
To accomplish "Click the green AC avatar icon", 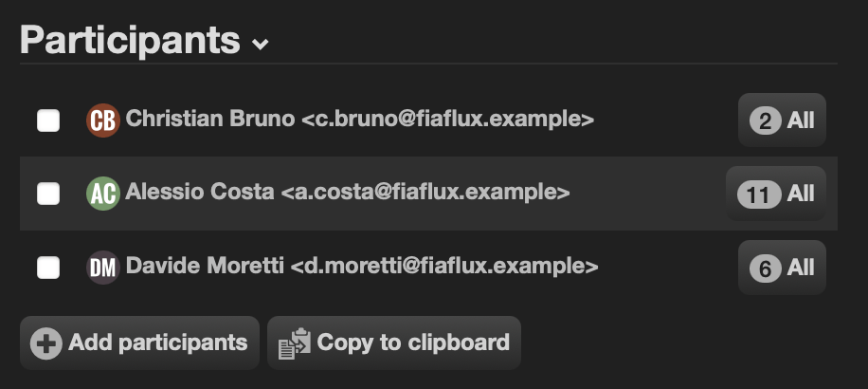I will click(103, 194).
